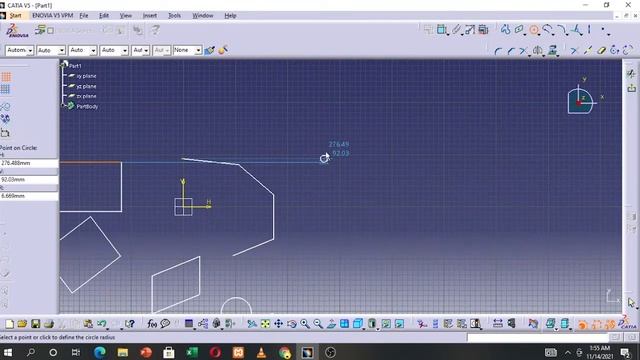The height and width of the screenshot is (360, 640).
Task: Open the View menu
Action: (126, 16)
